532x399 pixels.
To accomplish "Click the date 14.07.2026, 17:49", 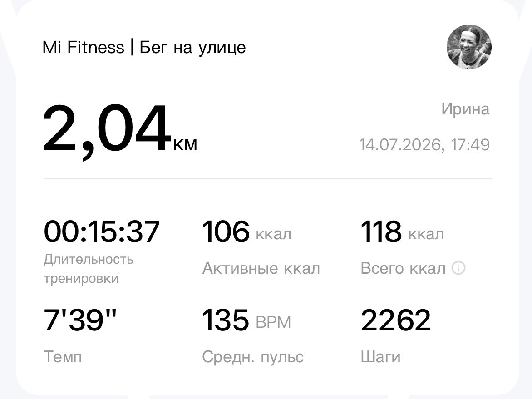I will click(424, 144).
